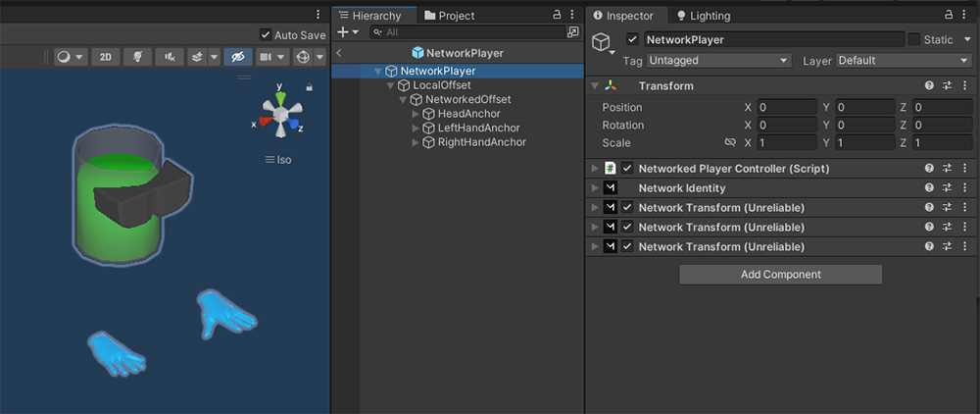This screenshot has height=414, width=980.
Task: Expand the Networked Player Controller component
Action: click(x=595, y=168)
